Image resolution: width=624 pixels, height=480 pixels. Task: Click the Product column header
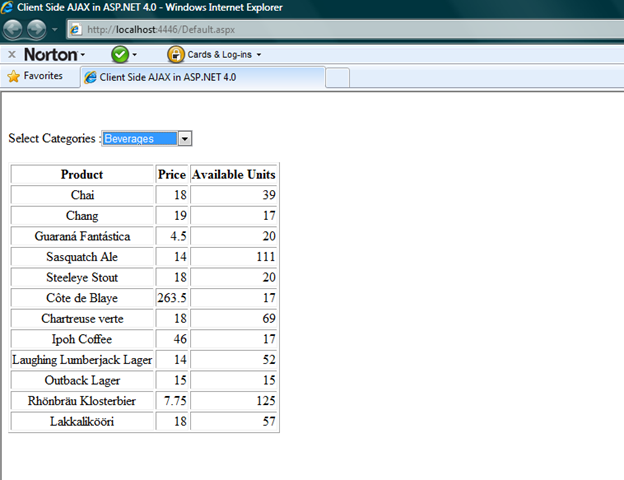point(82,174)
